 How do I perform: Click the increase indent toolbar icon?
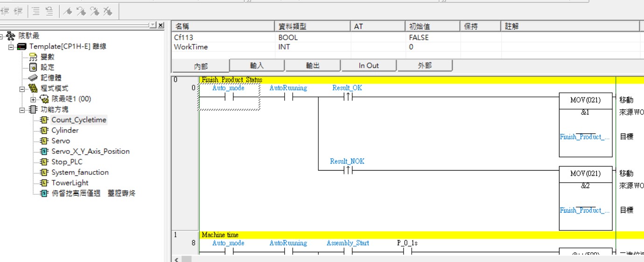(18, 12)
